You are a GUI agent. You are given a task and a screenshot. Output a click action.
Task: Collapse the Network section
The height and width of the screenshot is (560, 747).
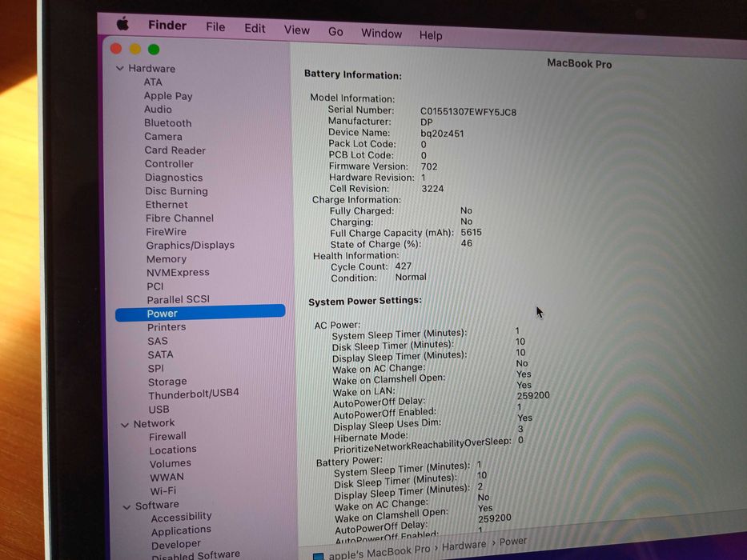[x=125, y=424]
